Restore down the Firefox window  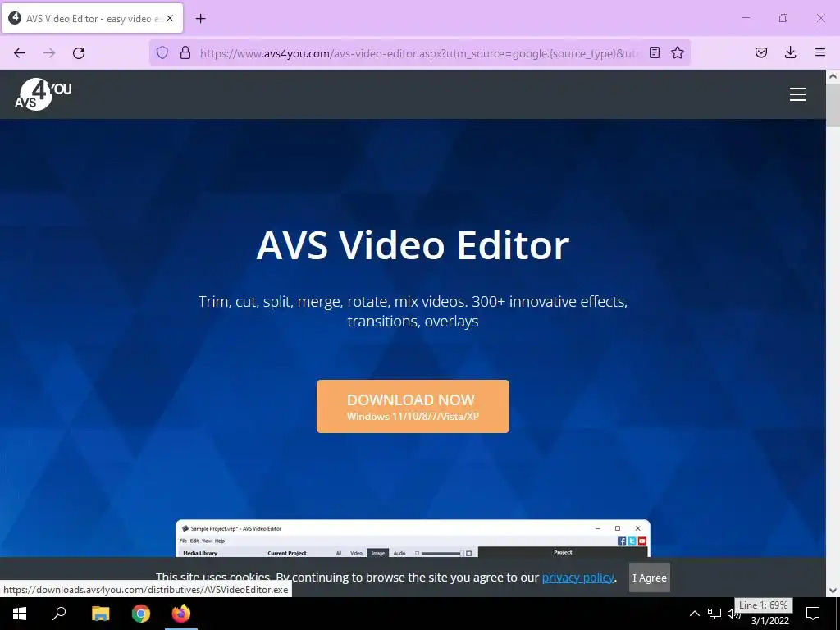pyautogui.click(x=783, y=18)
